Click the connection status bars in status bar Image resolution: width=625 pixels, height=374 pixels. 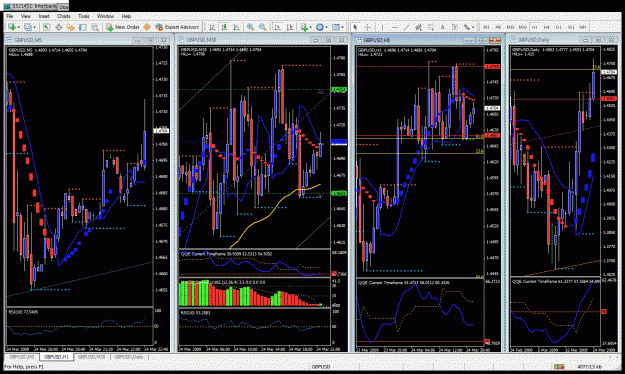click(x=559, y=366)
